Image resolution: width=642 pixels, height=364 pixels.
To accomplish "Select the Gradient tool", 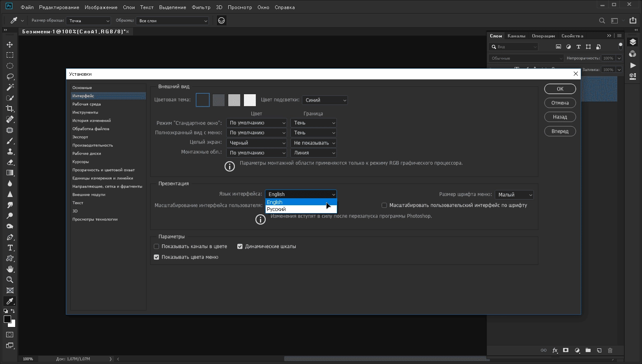I will tap(10, 173).
